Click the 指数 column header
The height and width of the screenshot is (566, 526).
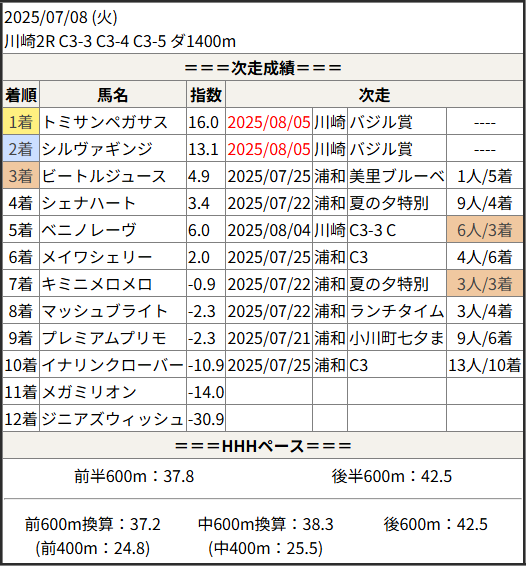(x=206, y=95)
